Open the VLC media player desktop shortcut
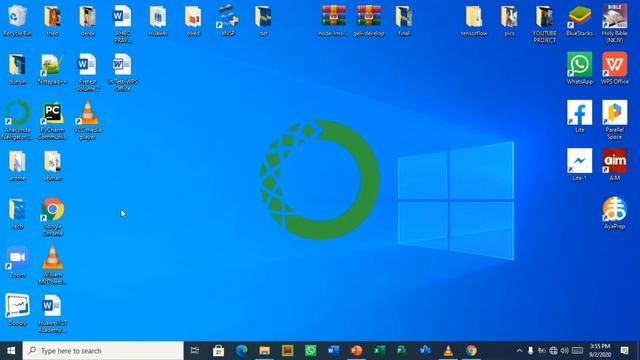Image resolution: width=640 pixels, height=360 pixels. point(88,120)
